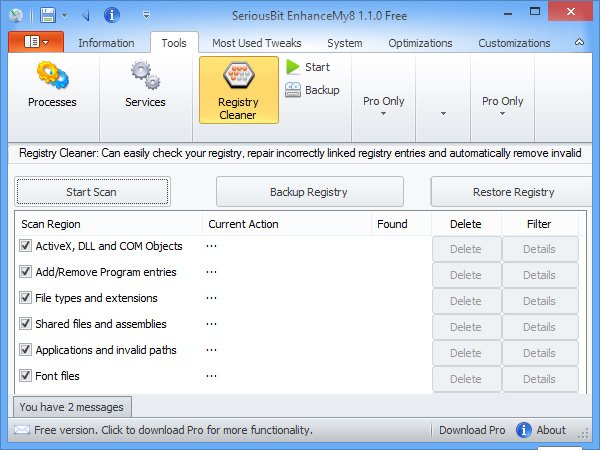
Task: Click Delete for File types and extensions
Action: point(466,301)
